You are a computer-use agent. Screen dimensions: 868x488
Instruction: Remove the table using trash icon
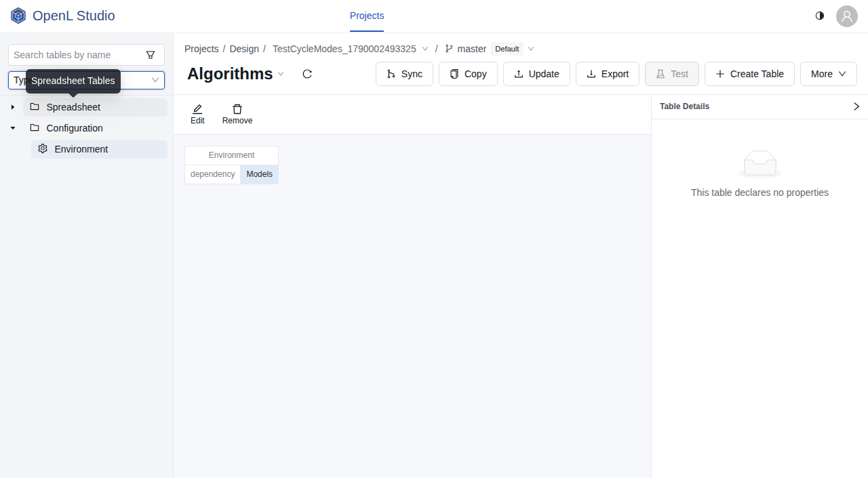237,109
